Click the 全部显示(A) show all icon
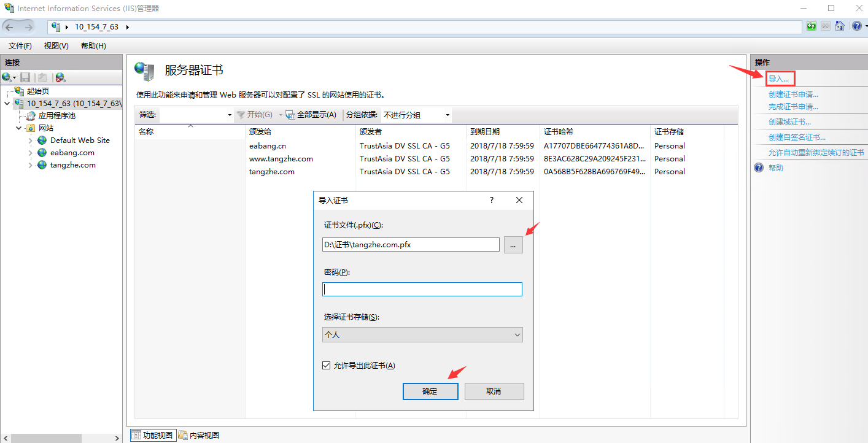Screen dimensions: 868x443 pyautogui.click(x=290, y=115)
